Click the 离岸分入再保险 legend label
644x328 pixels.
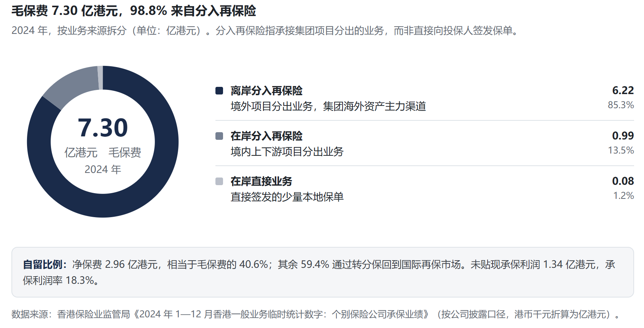click(x=266, y=91)
